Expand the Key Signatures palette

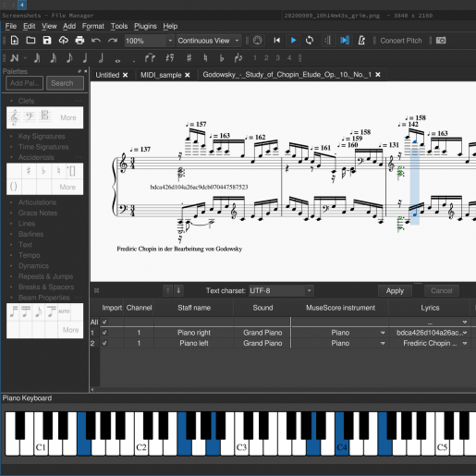[42, 136]
